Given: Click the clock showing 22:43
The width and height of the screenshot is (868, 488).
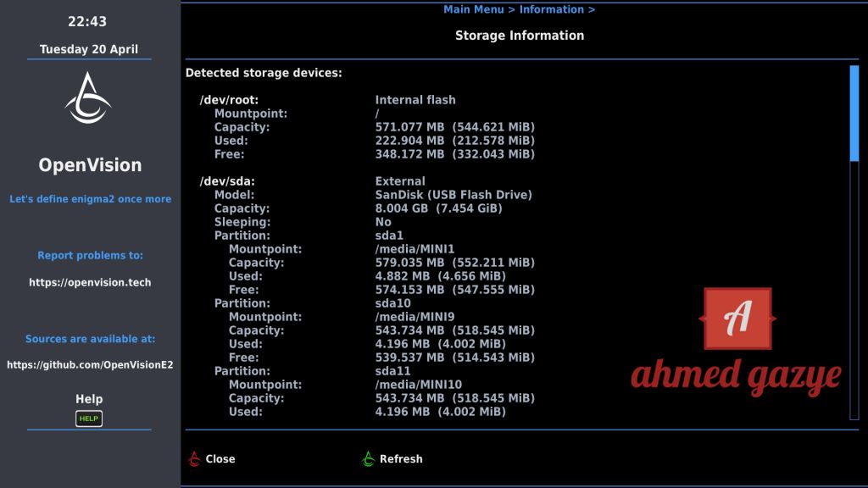Looking at the screenshot, I should point(87,21).
